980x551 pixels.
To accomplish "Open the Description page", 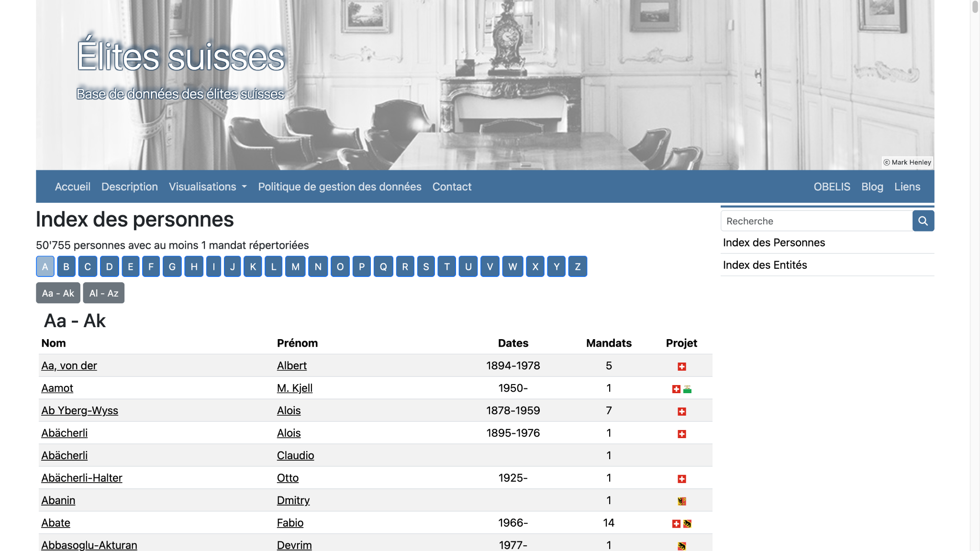I will pos(129,187).
